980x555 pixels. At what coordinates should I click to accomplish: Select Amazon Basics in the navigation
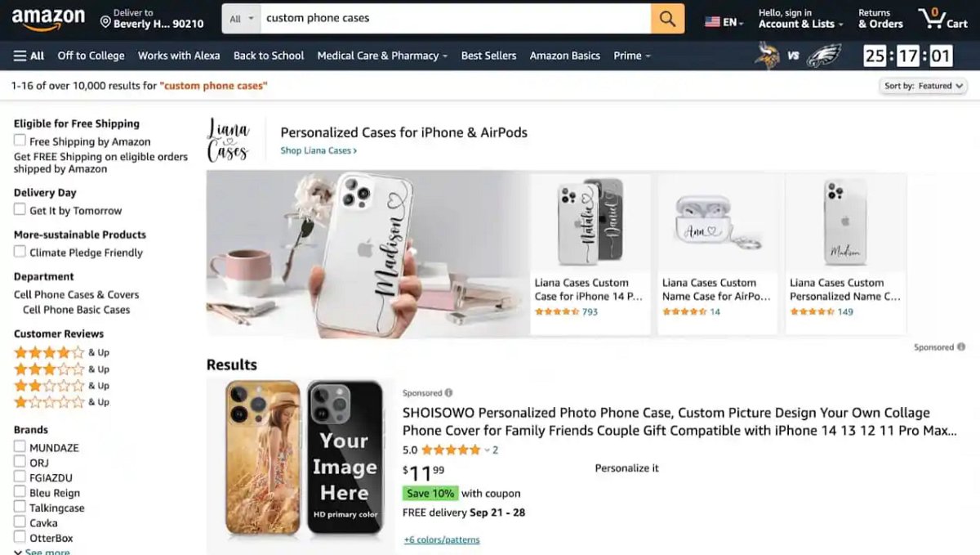(x=564, y=56)
